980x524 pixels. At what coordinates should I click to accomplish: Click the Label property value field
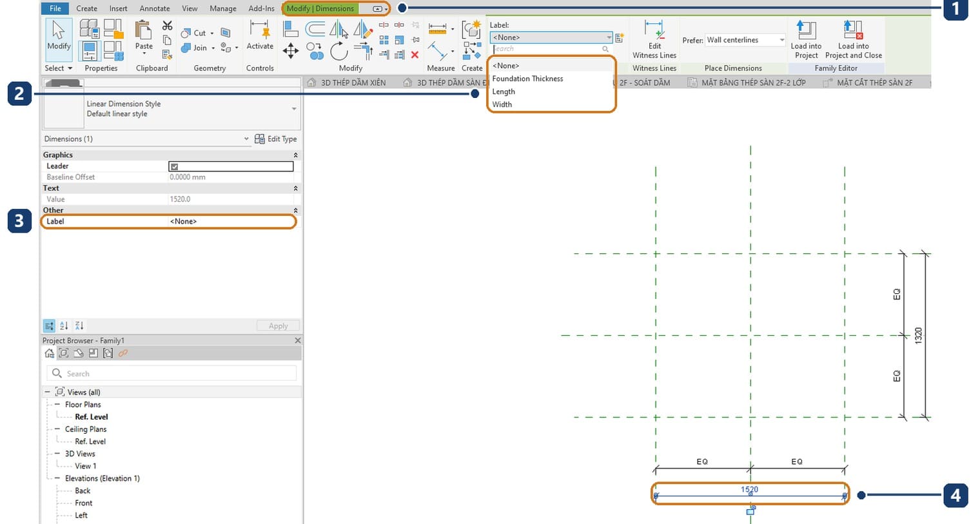(231, 221)
